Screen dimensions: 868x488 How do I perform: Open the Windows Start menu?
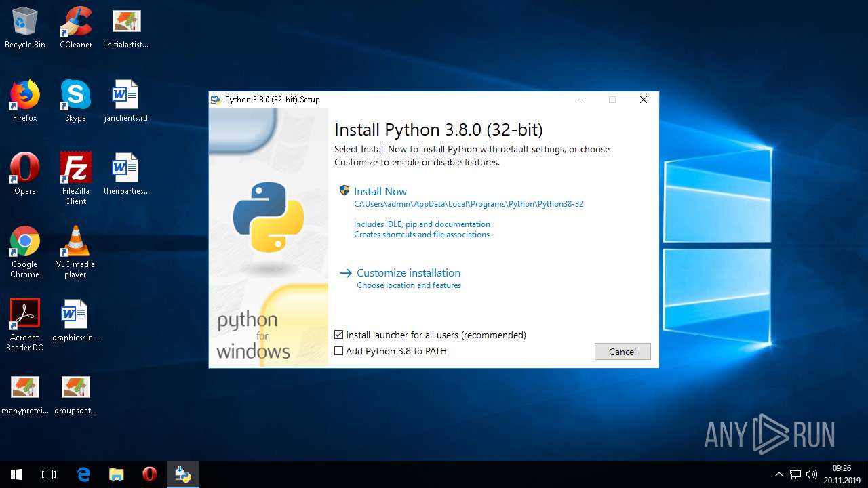click(x=16, y=474)
